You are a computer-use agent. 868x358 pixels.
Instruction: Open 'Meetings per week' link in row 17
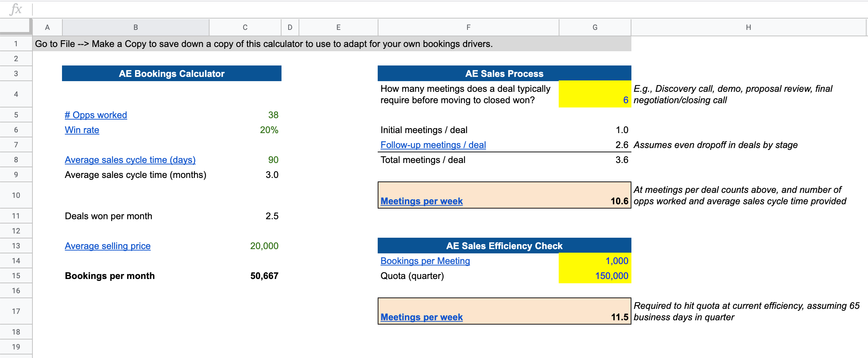tap(422, 317)
